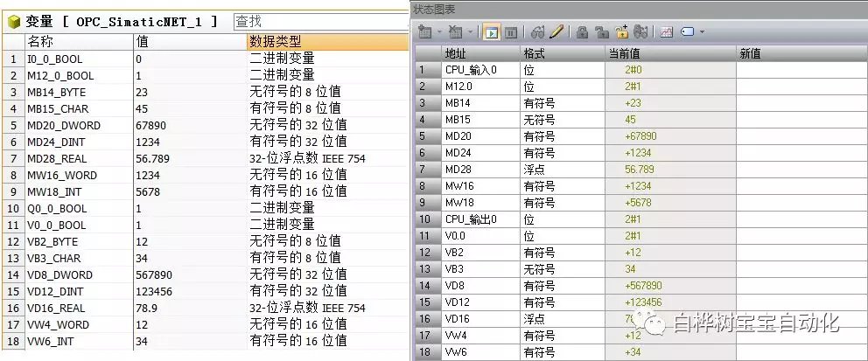This screenshot has width=868, height=361.
Task: Open the insert row dropdown arrow
Action: 438,32
